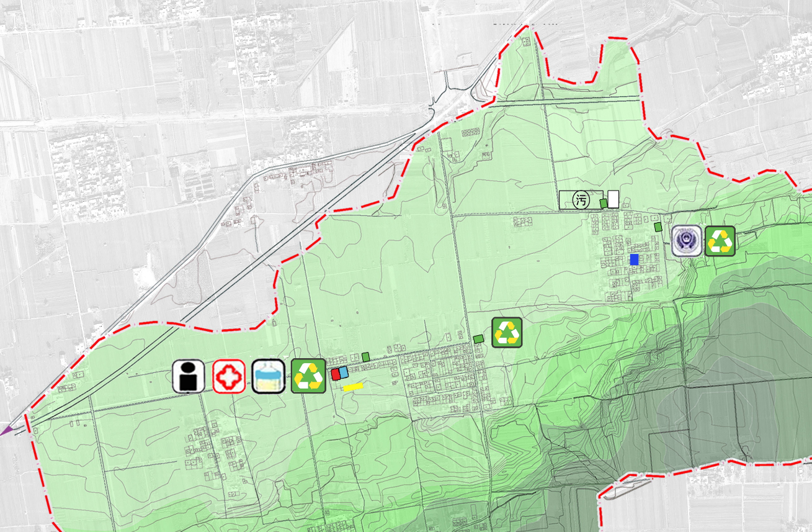Click the light blue marker next to the red marker

(344, 372)
